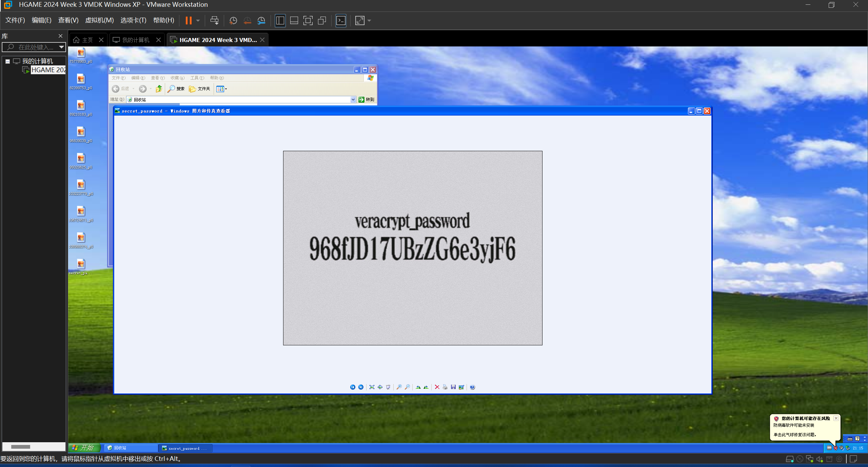Open the address bar dropdown in Recycle Bin

tap(353, 100)
